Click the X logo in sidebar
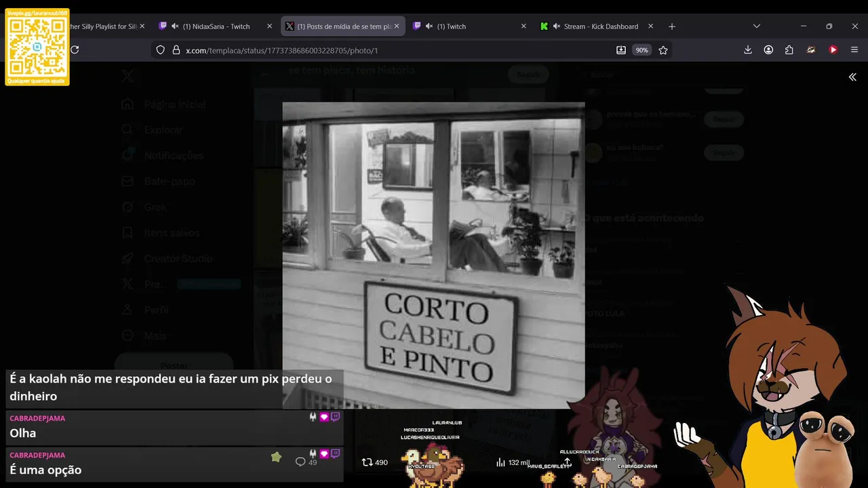This screenshot has width=868, height=488. pyautogui.click(x=127, y=76)
